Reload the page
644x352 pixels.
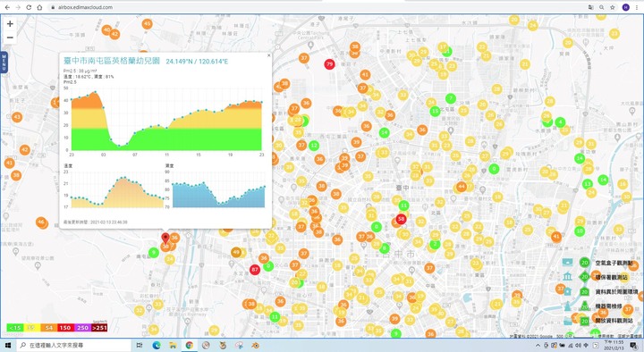click(29, 7)
